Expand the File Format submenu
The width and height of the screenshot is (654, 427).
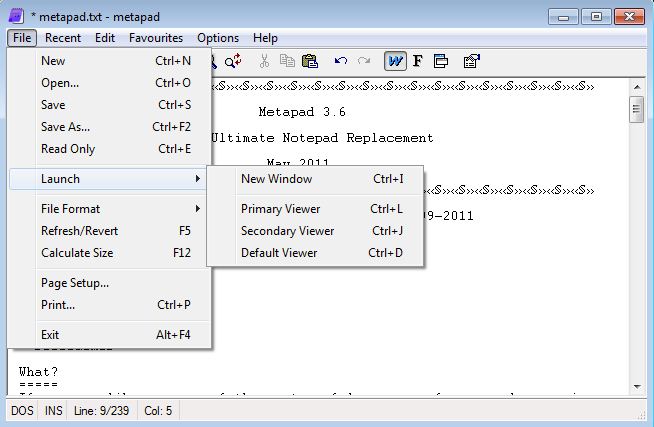[x=109, y=209]
